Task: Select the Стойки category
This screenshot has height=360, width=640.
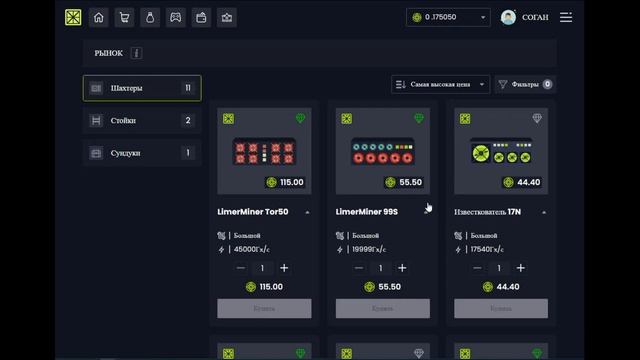Action: tap(142, 120)
